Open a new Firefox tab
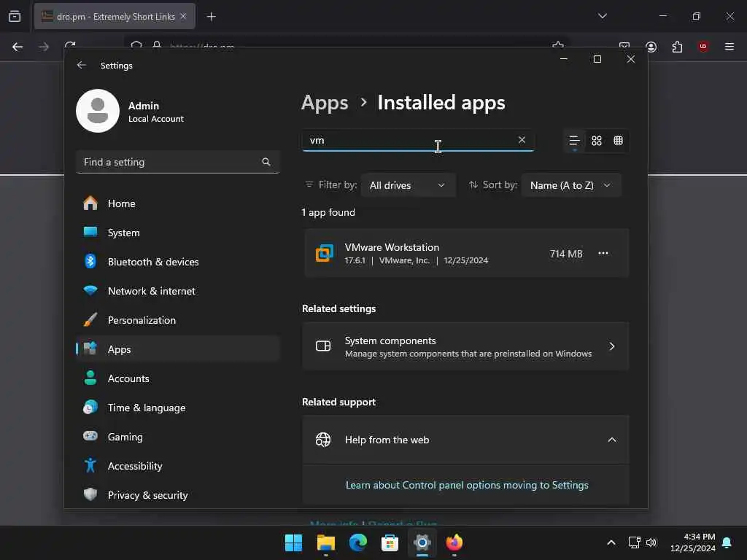This screenshot has width=747, height=560. coord(211,17)
